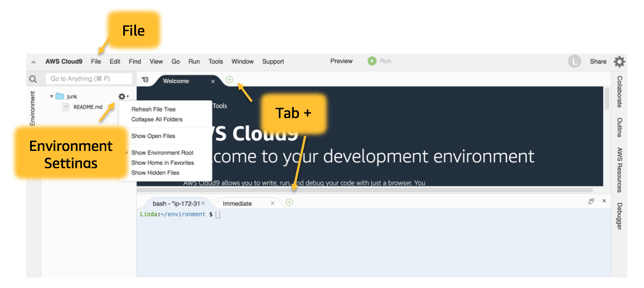Add a new editor tab beside Welcome

coord(230,80)
